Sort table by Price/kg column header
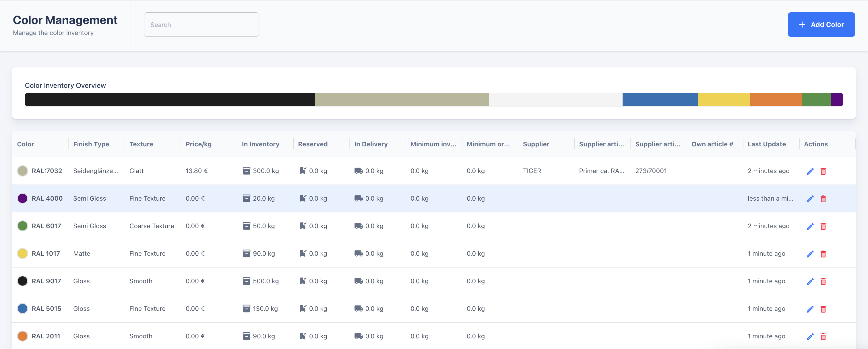Screen dimensions: 868x349 pos(198,144)
